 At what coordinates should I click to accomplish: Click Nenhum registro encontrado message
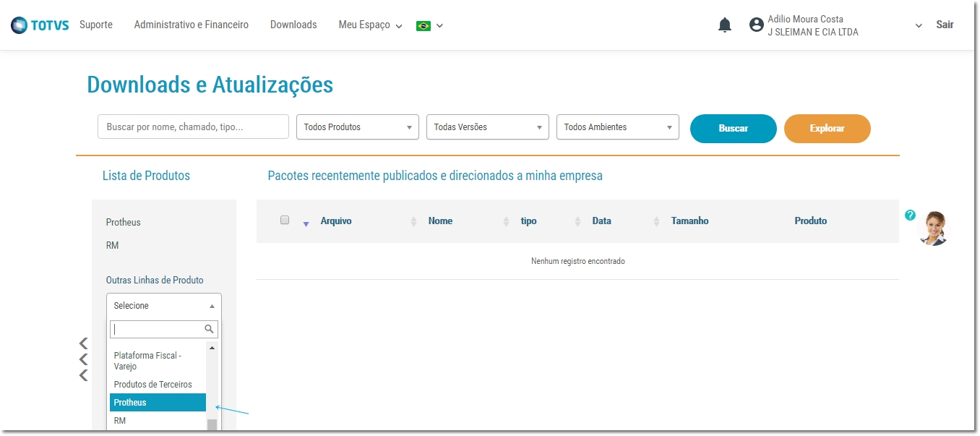[577, 261]
